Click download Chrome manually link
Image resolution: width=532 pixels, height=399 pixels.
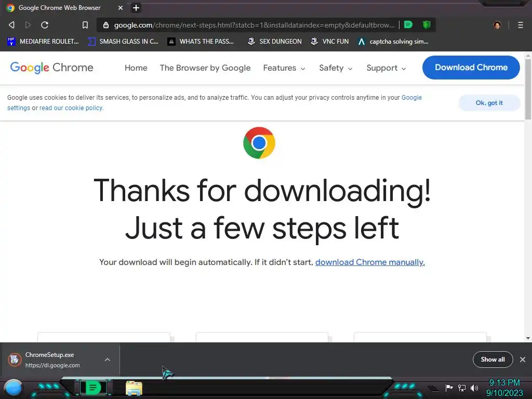[370, 262]
